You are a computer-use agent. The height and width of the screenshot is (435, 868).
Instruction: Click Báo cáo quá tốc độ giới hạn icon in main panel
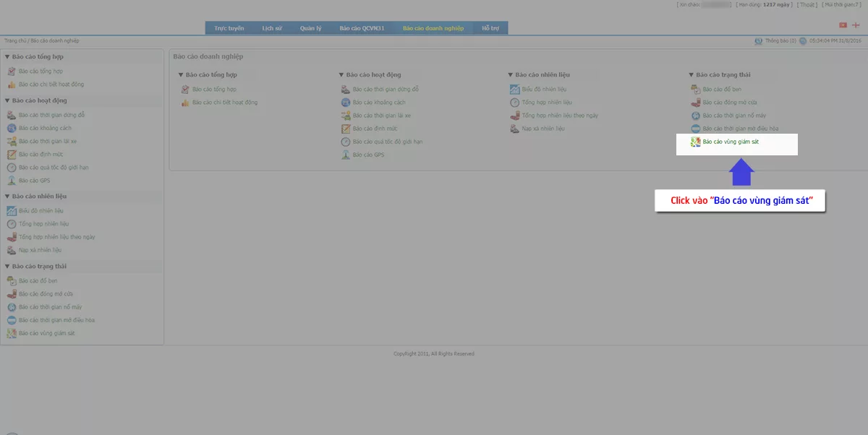pos(346,142)
